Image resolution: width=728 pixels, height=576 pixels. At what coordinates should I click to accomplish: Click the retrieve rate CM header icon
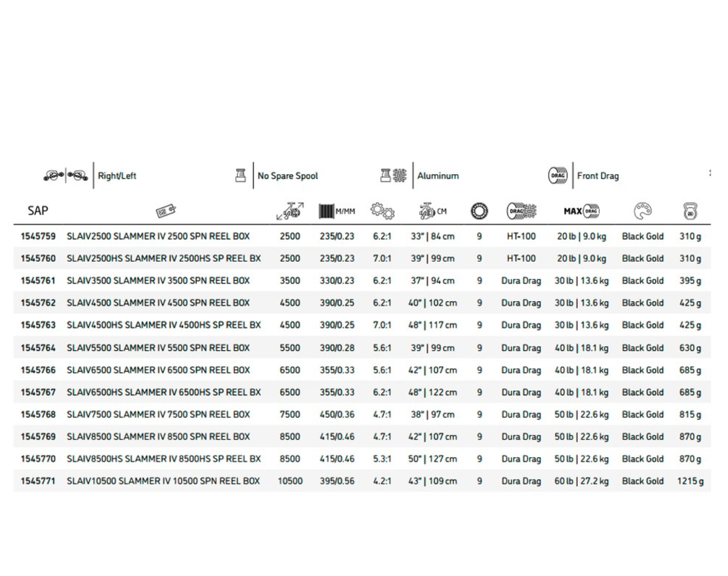(x=433, y=211)
